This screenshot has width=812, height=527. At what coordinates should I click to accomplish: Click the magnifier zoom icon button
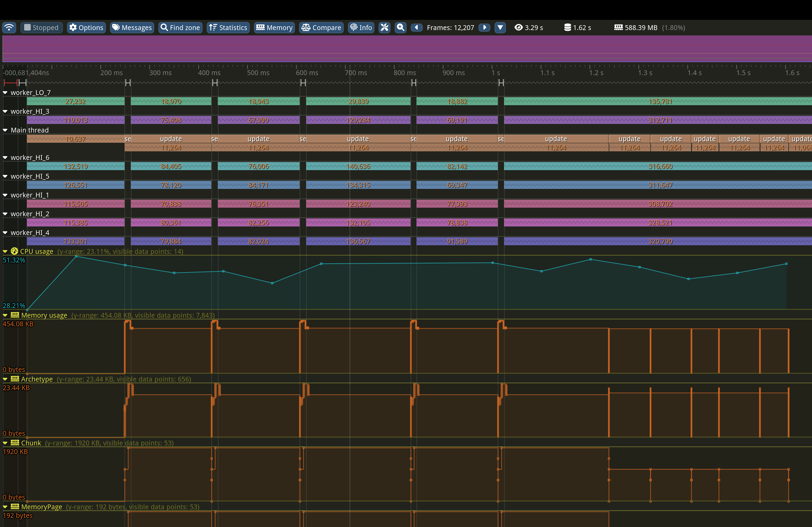[401, 28]
